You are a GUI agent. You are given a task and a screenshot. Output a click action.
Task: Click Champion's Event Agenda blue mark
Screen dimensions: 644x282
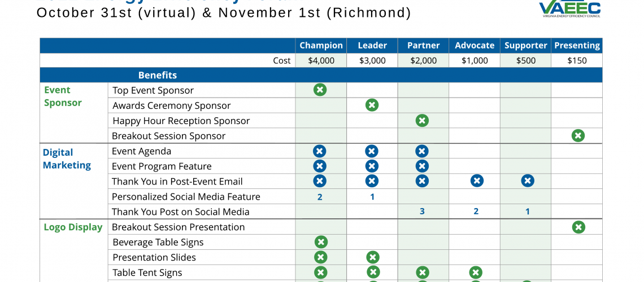click(320, 151)
